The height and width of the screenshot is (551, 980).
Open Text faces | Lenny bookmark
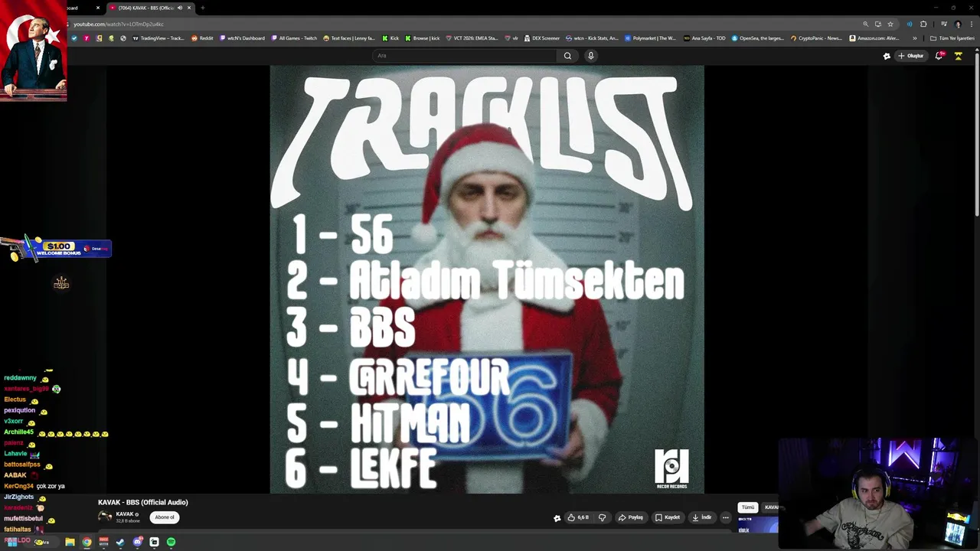[x=349, y=38]
